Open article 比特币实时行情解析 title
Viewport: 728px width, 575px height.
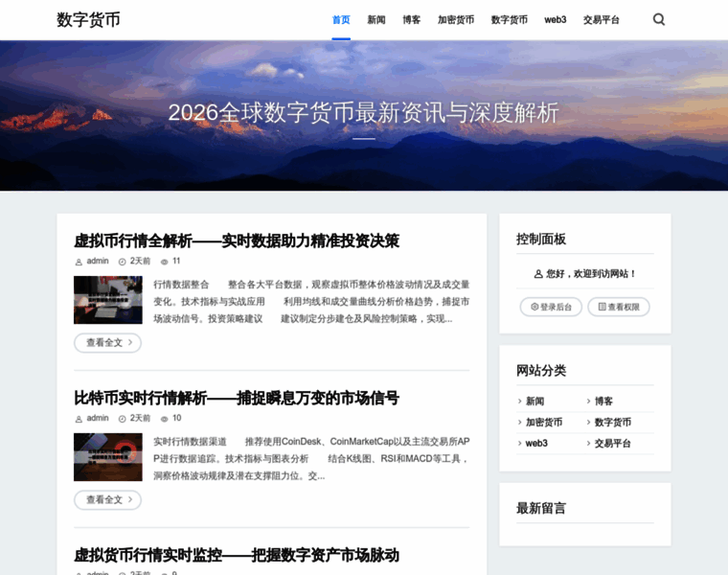[x=237, y=398]
